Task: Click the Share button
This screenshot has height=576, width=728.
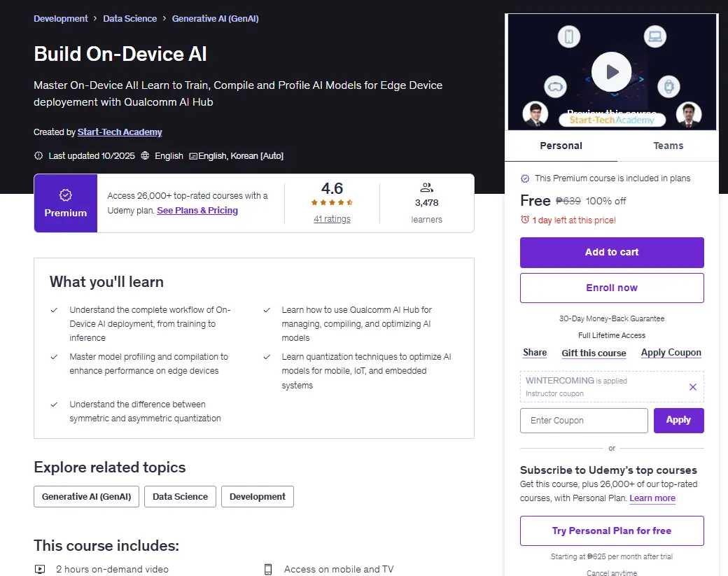Action: [x=535, y=352]
